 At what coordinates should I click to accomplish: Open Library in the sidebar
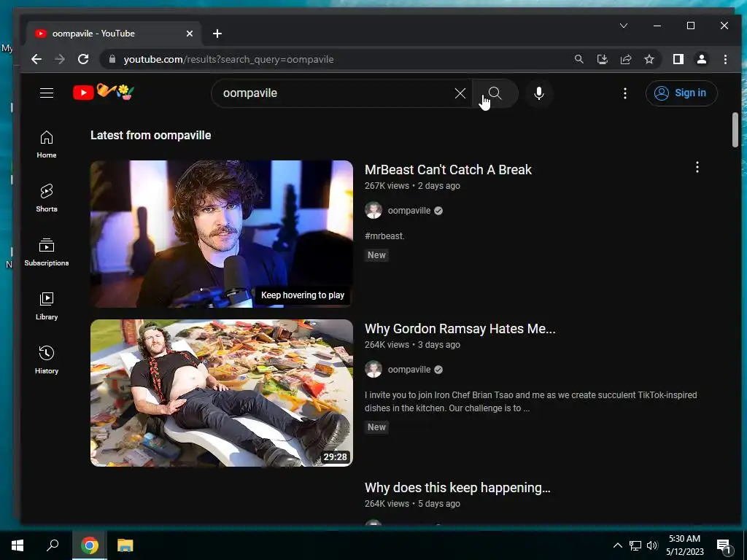pos(47,306)
